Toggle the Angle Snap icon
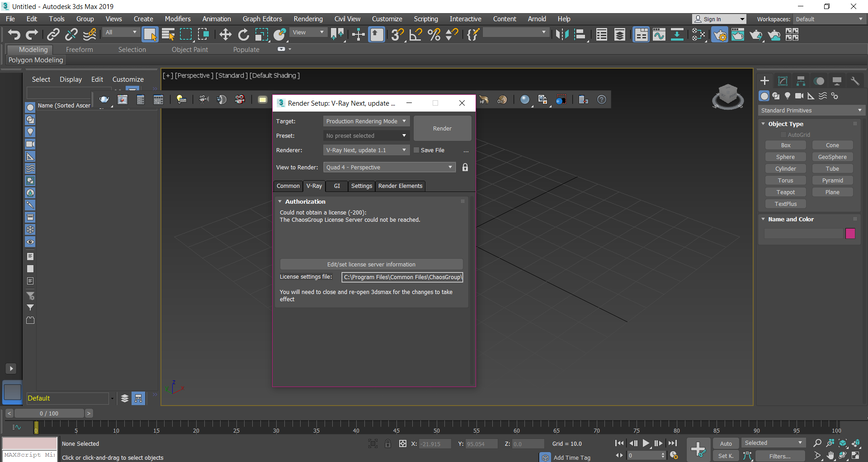The image size is (868, 462). point(415,35)
